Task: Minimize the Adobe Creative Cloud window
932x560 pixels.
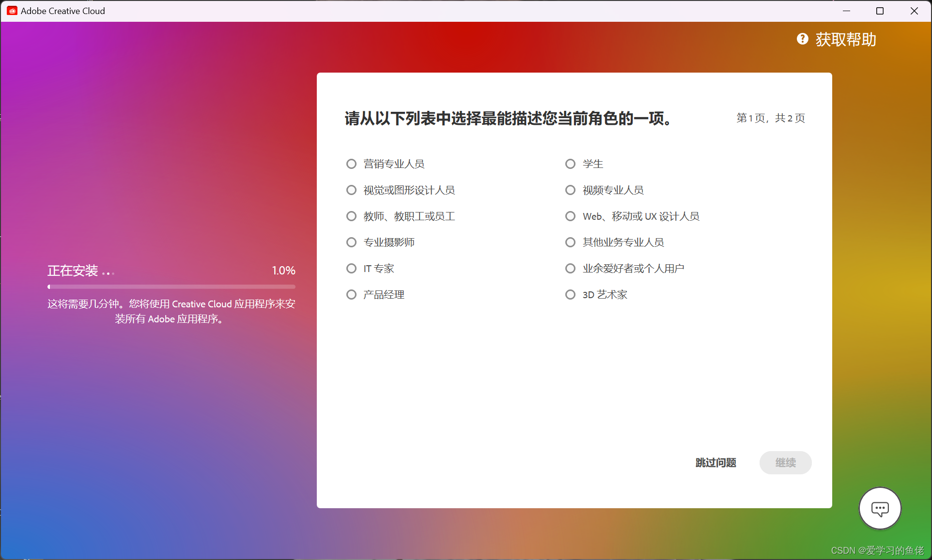Action: pyautogui.click(x=846, y=11)
